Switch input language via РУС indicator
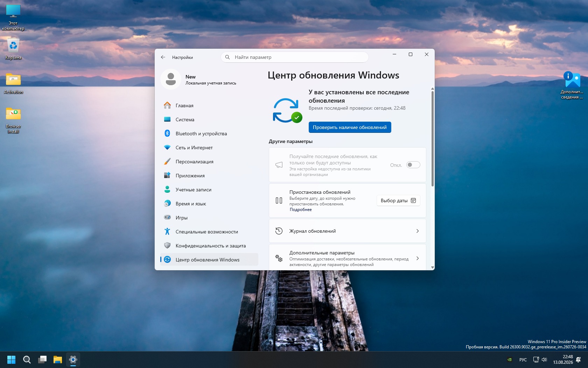 pos(523,360)
